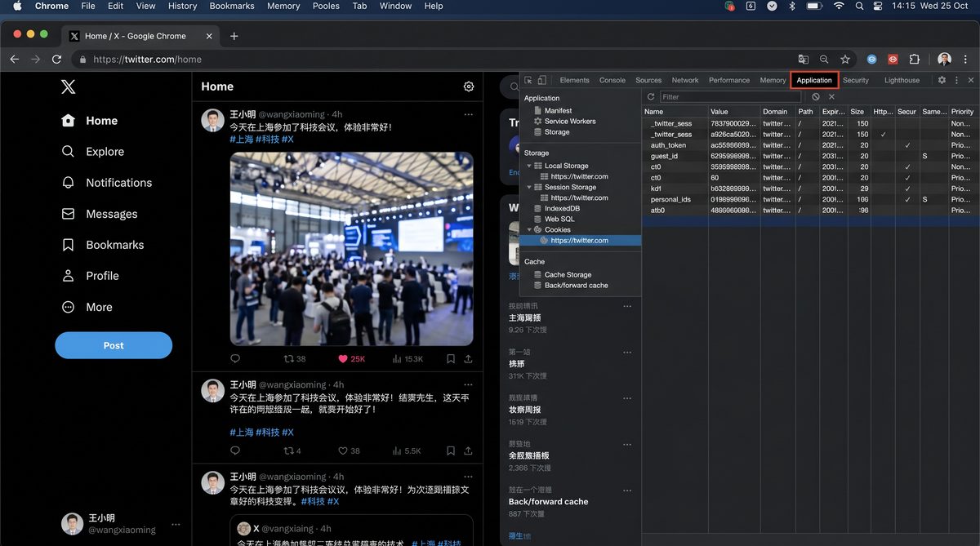The height and width of the screenshot is (546, 980).
Task: Open DevTools more options kebab menu
Action: point(956,80)
